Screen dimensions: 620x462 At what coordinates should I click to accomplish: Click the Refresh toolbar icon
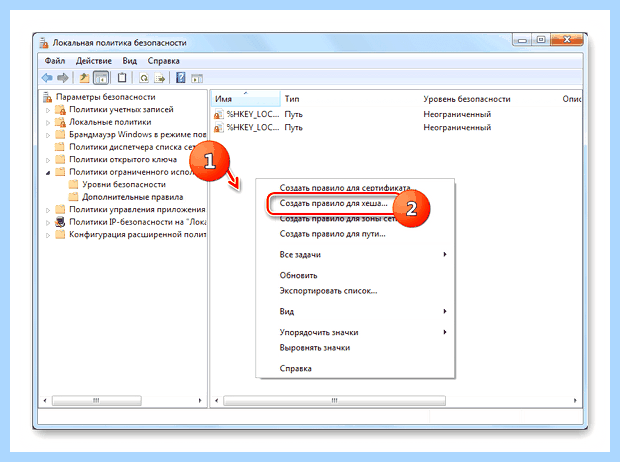tap(144, 78)
